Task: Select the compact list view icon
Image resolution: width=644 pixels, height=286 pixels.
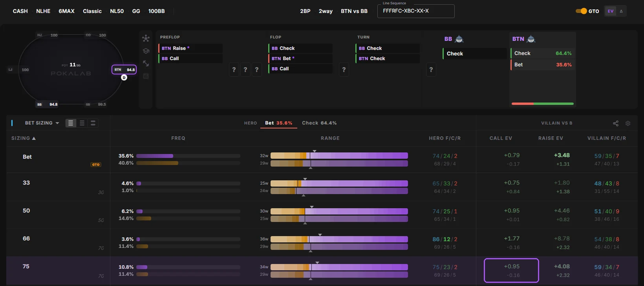Action: [71, 123]
